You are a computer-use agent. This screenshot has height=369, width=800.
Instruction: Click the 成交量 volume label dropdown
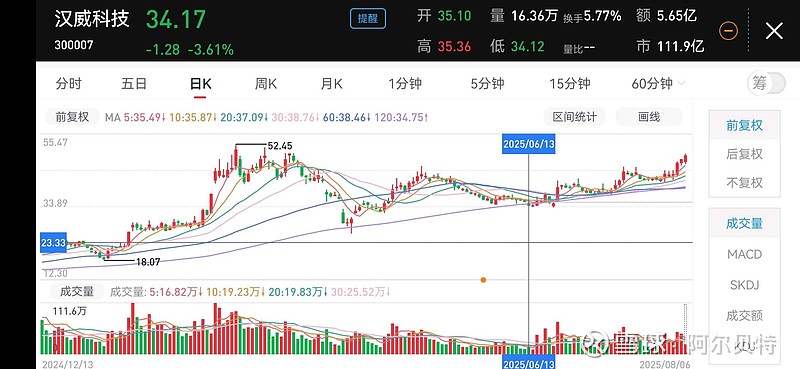(77, 292)
